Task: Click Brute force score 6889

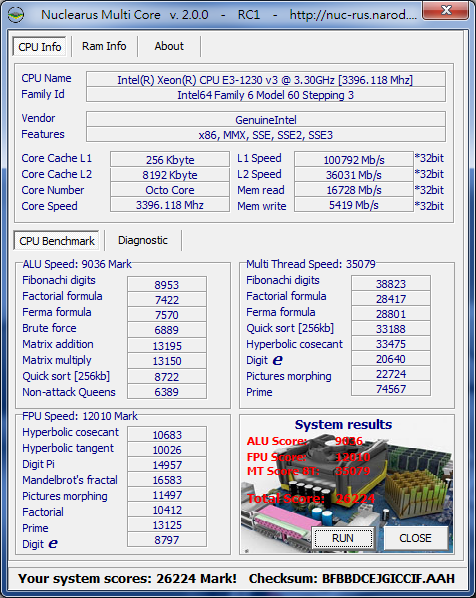Action: 167,330
